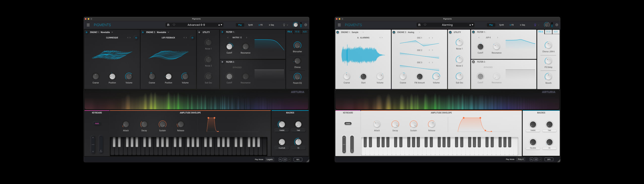This screenshot has height=184, width=644.
Task: Open Synth view in the light-themed window
Action: [501, 25]
